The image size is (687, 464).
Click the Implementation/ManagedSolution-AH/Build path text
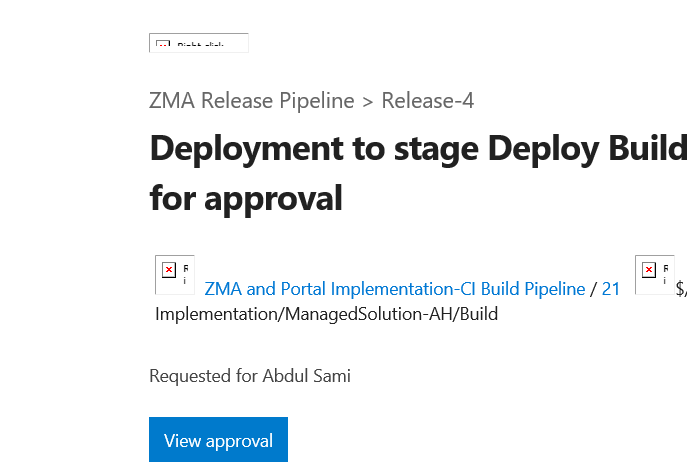326,314
